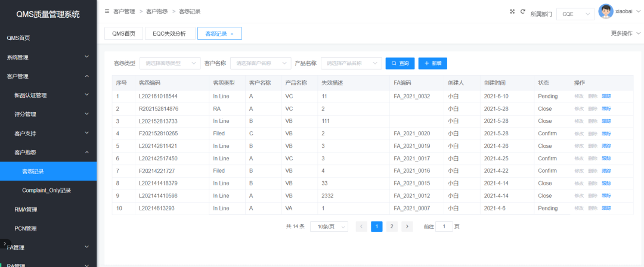
Task: Click 删除 for row L202142517450
Action: [593, 159]
